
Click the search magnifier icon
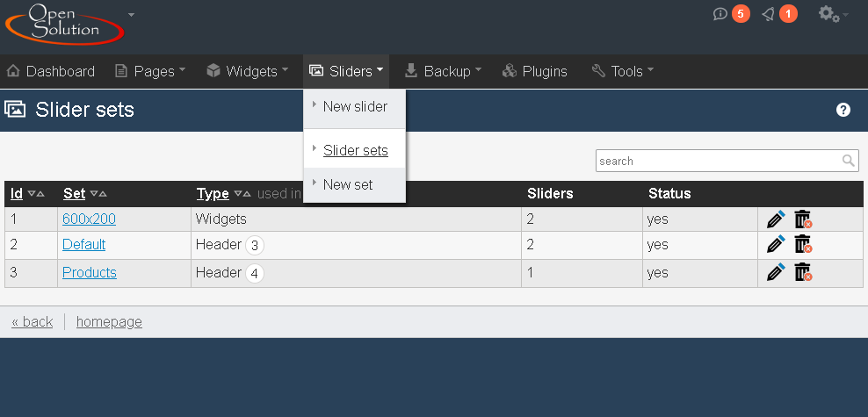[848, 161]
